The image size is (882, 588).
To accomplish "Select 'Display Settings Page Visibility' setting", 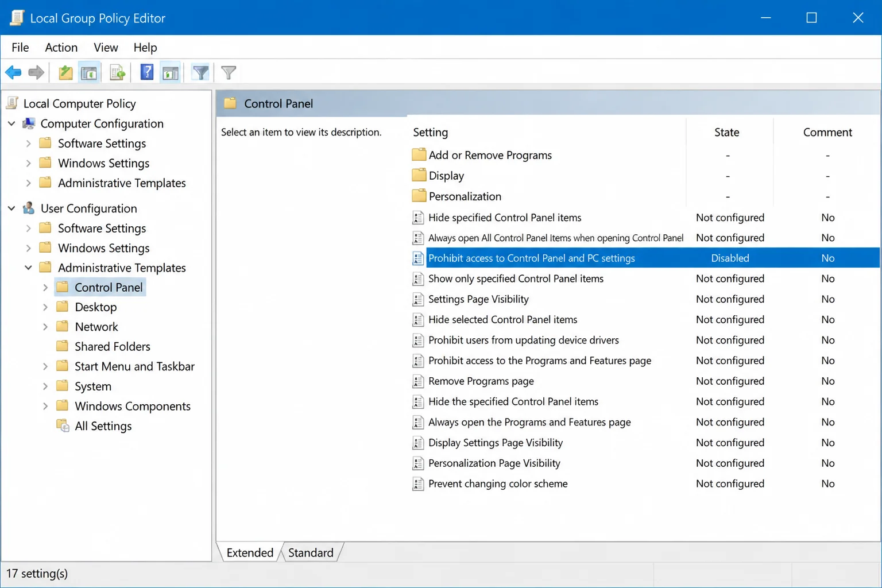I will coord(496,443).
